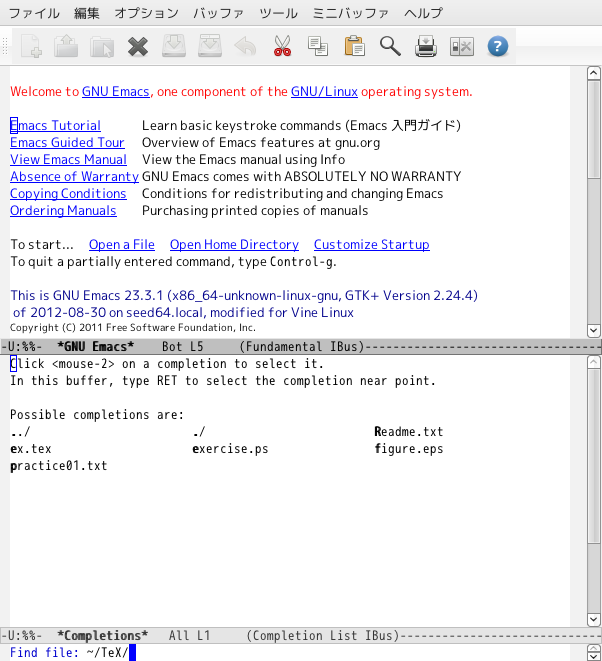Click the New File toolbar icon

pos(31,46)
